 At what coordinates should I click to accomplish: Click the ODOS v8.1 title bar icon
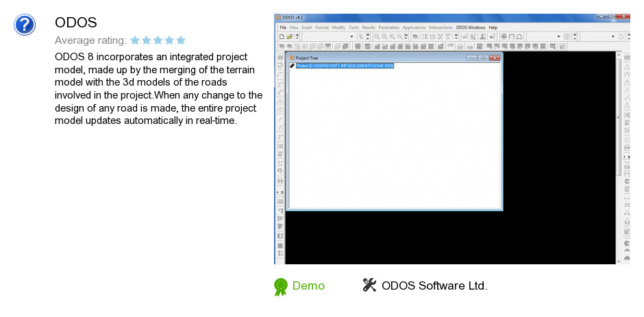click(278, 17)
